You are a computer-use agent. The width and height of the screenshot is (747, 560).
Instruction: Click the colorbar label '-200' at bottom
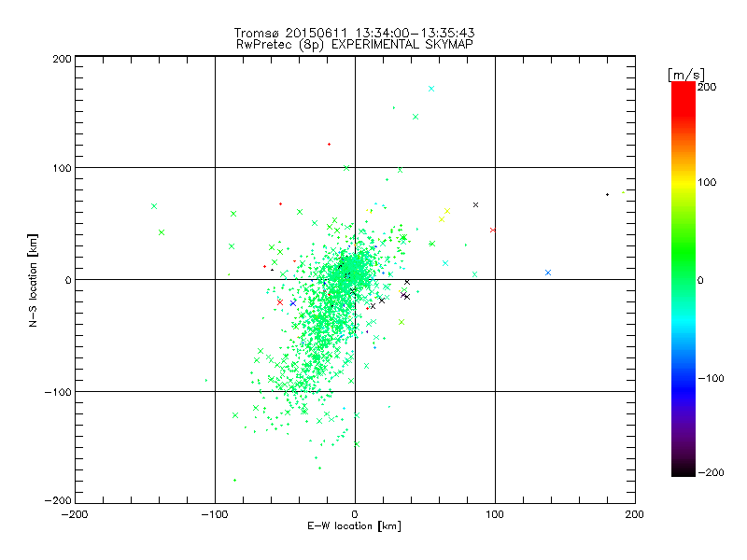pos(711,472)
